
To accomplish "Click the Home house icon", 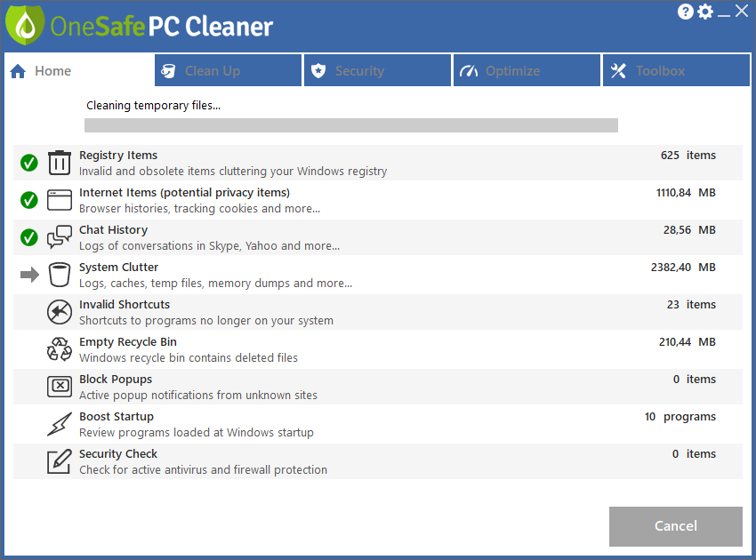I will (18, 71).
